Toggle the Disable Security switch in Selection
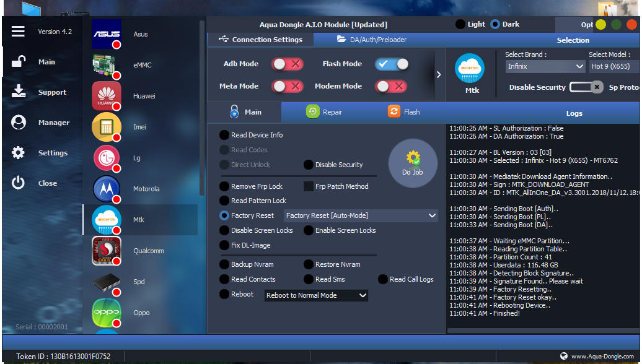The image size is (642, 364). point(586,87)
